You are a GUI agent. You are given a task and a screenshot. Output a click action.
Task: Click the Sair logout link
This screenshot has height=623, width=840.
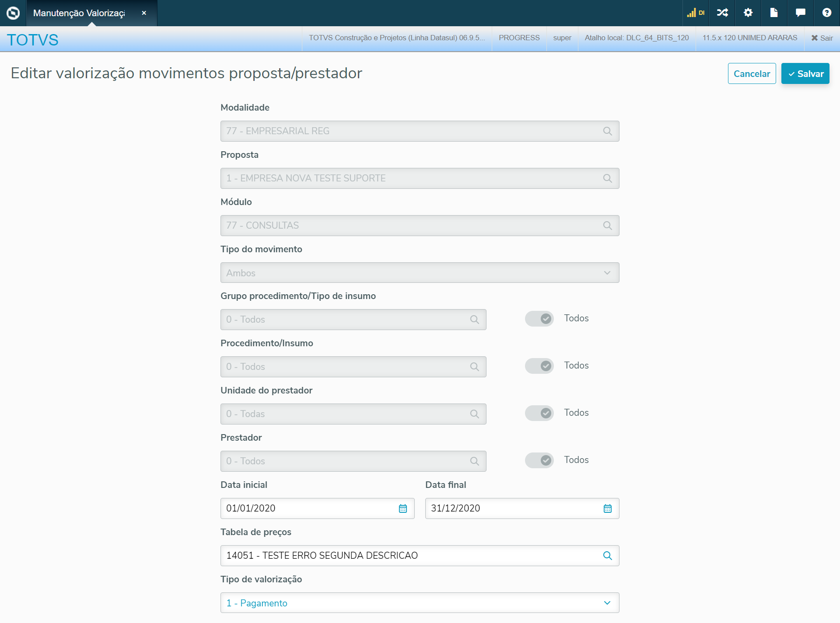pos(822,38)
